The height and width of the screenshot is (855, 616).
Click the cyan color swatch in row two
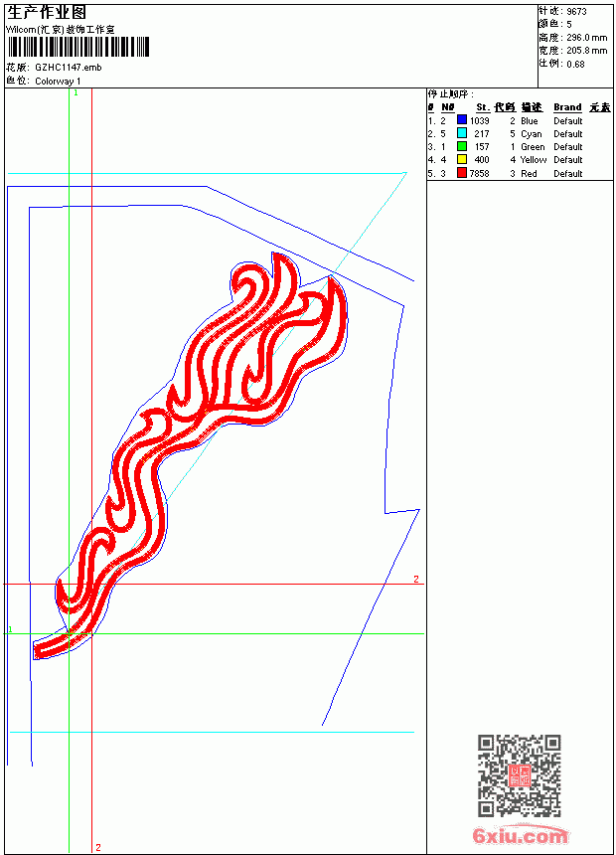click(x=462, y=133)
